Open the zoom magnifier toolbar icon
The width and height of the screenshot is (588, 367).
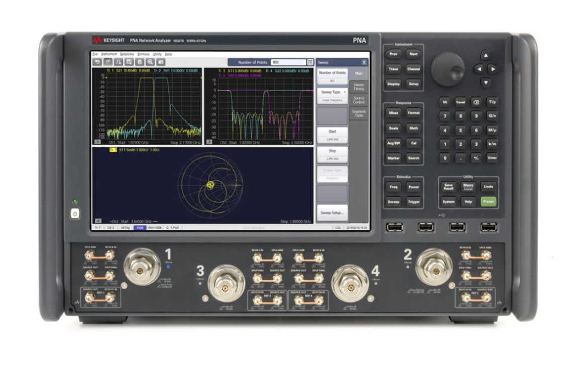[x=151, y=61]
